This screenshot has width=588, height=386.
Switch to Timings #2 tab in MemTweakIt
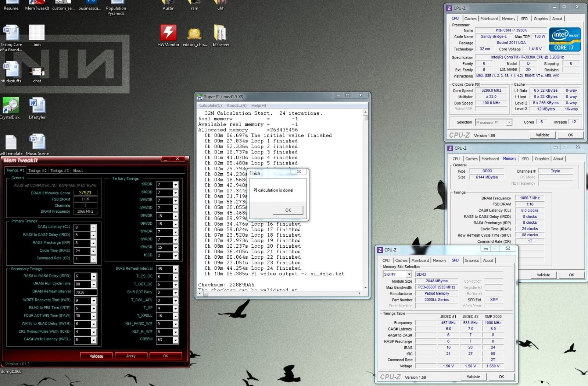(x=37, y=170)
